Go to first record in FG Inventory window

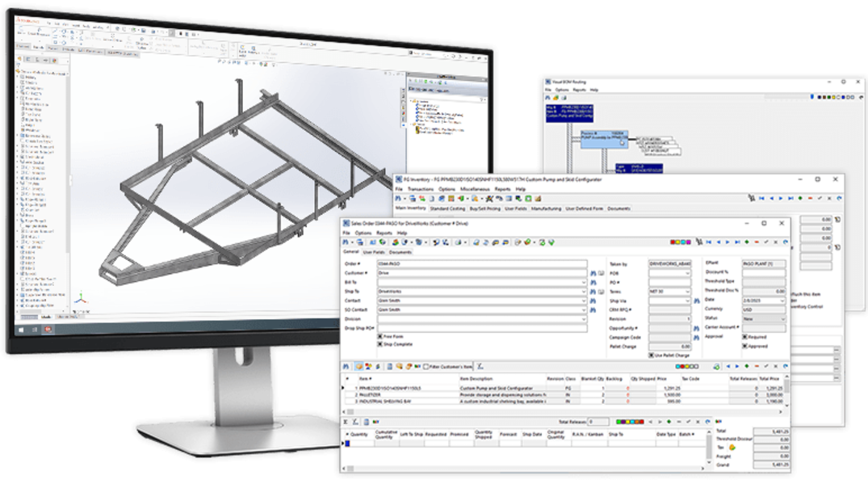coord(761,198)
